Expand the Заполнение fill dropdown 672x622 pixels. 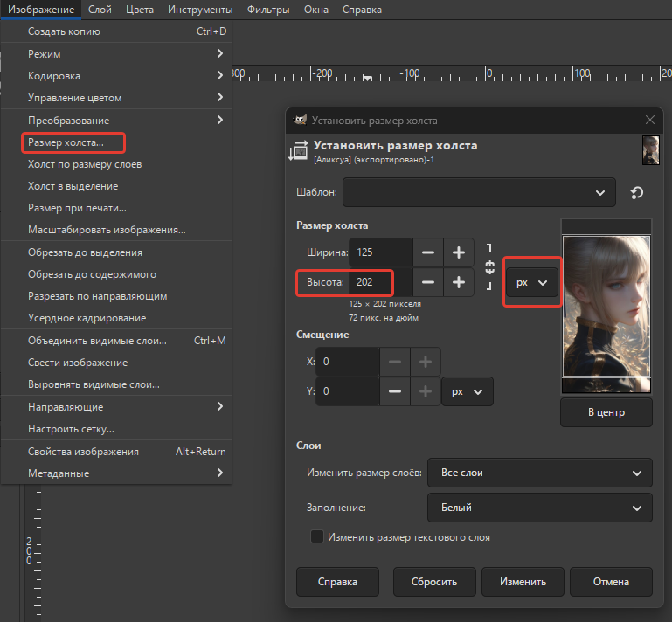(539, 507)
